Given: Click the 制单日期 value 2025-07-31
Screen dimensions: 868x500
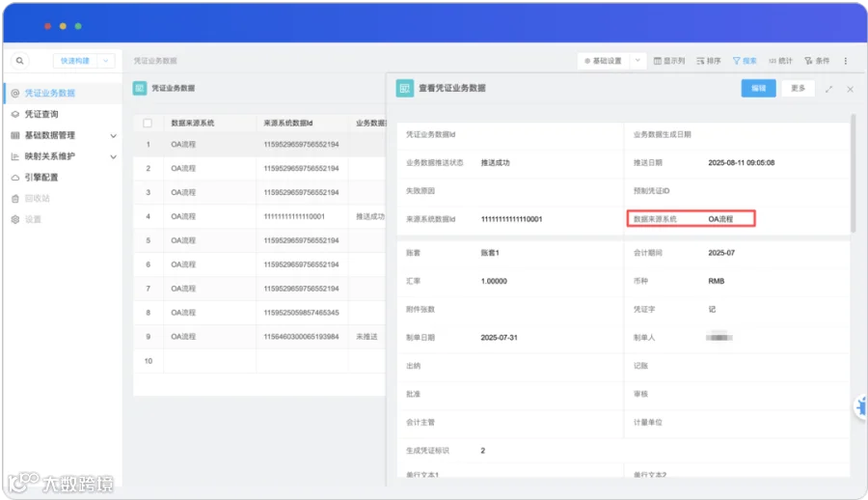Looking at the screenshot, I should coord(499,338).
